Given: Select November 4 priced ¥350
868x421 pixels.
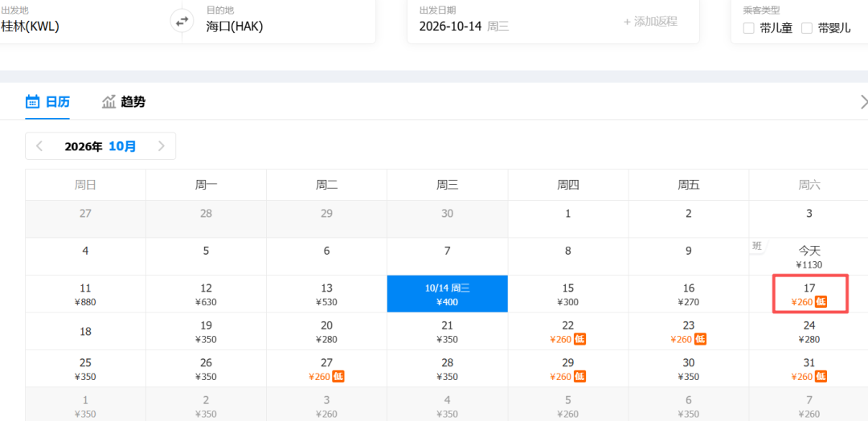Looking at the screenshot, I should point(448,404).
